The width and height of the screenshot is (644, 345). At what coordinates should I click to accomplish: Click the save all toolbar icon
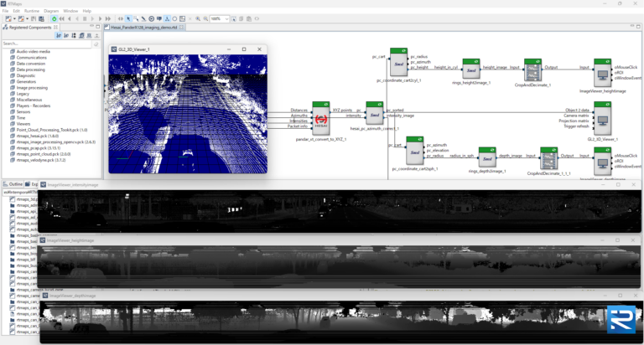[x=41, y=18]
